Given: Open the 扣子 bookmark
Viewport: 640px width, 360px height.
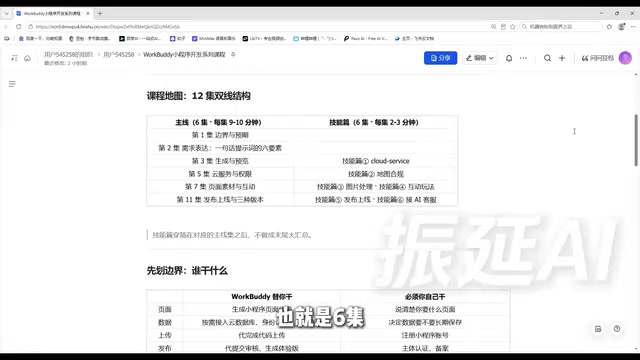Looking at the screenshot, I should pyautogui.click(x=178, y=38).
